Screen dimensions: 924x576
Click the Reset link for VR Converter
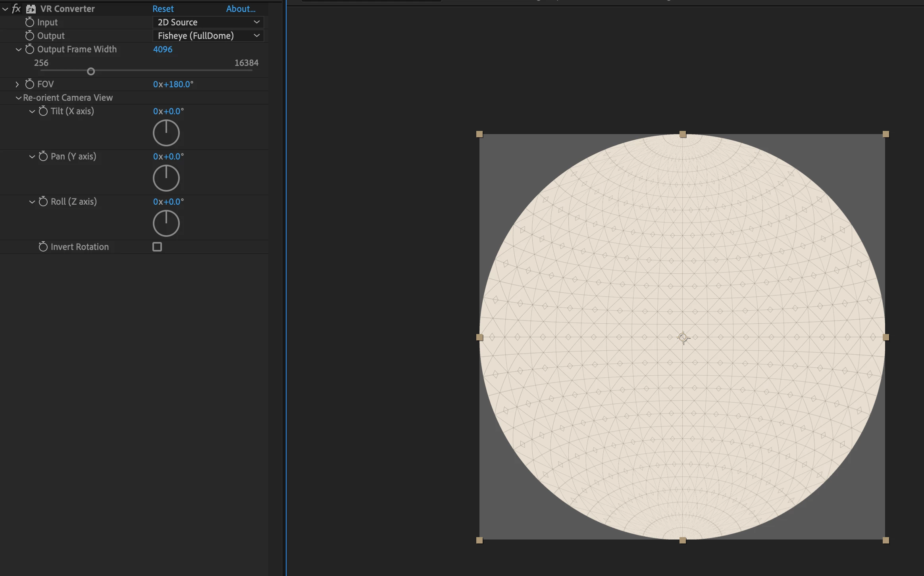point(163,9)
